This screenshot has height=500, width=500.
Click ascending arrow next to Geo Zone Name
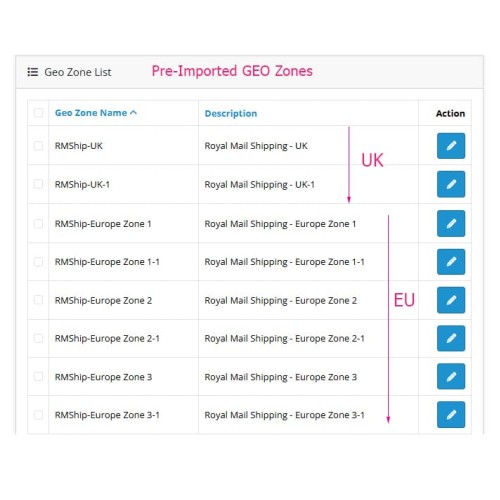tap(133, 113)
